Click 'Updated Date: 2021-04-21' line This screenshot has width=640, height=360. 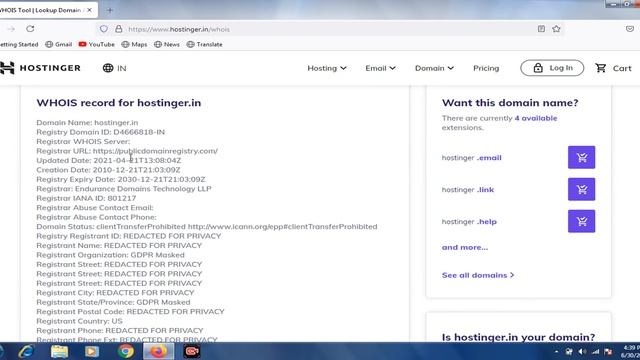coord(109,160)
